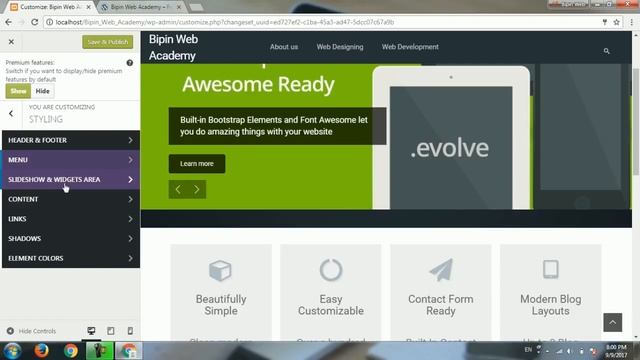Click the Bipin Web Academy site title
The image size is (640, 360).
(x=173, y=47)
